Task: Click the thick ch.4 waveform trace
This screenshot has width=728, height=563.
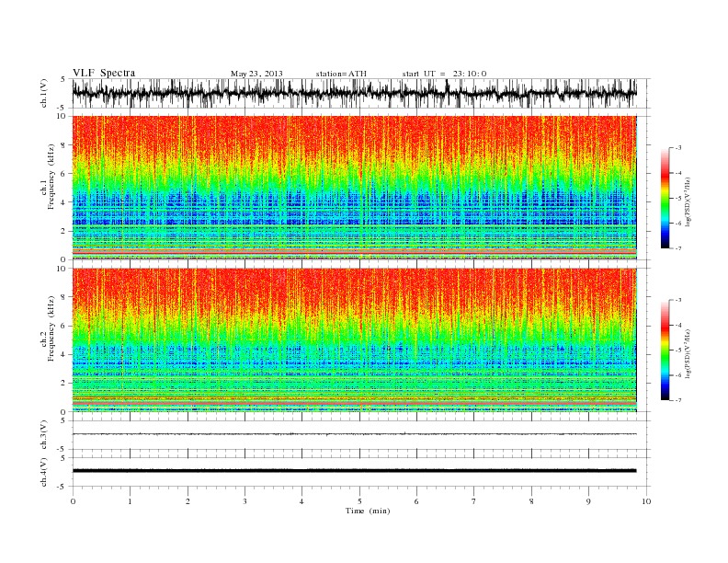Action: click(x=354, y=471)
